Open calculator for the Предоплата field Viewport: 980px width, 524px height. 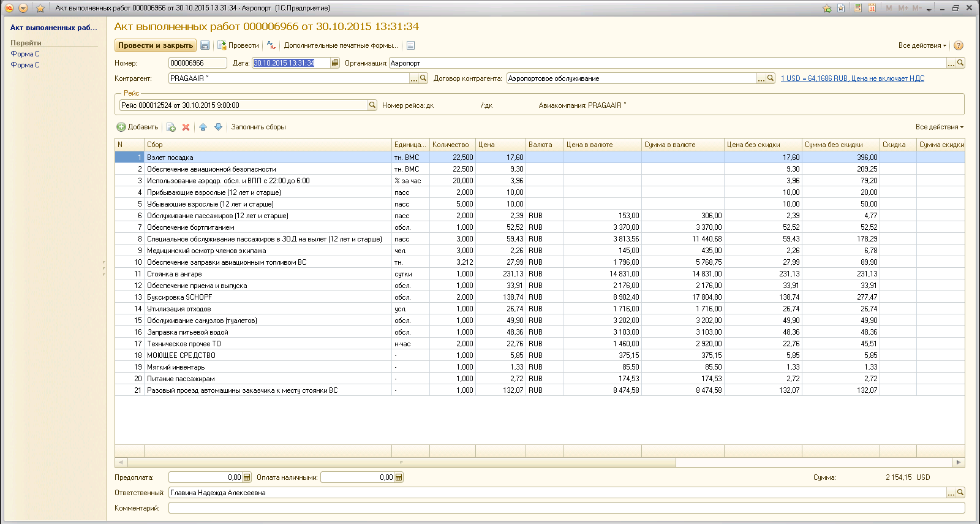(x=247, y=477)
